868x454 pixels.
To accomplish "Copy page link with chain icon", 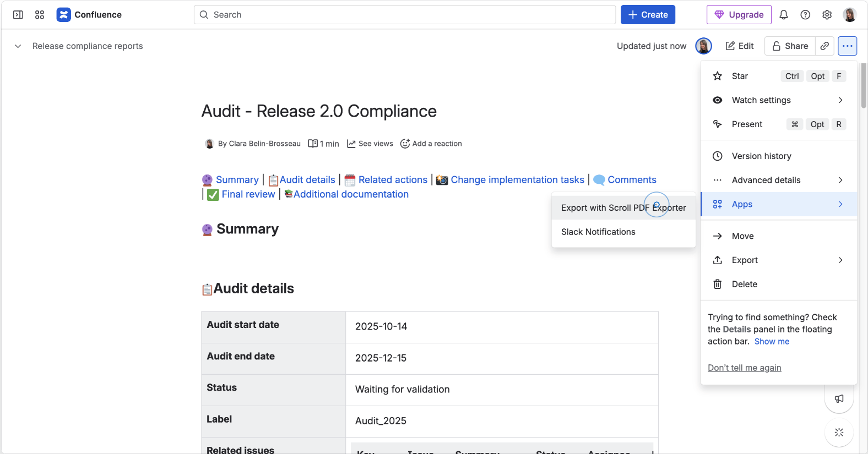I will point(824,46).
